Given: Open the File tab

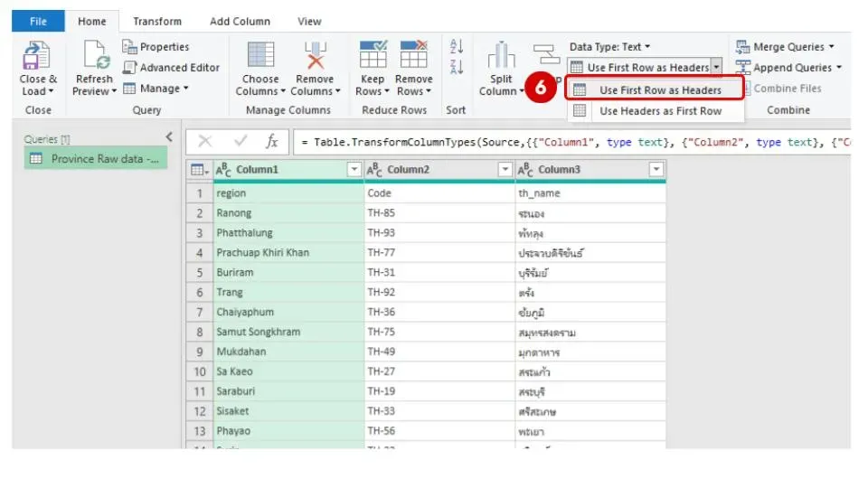Looking at the screenshot, I should (x=38, y=21).
